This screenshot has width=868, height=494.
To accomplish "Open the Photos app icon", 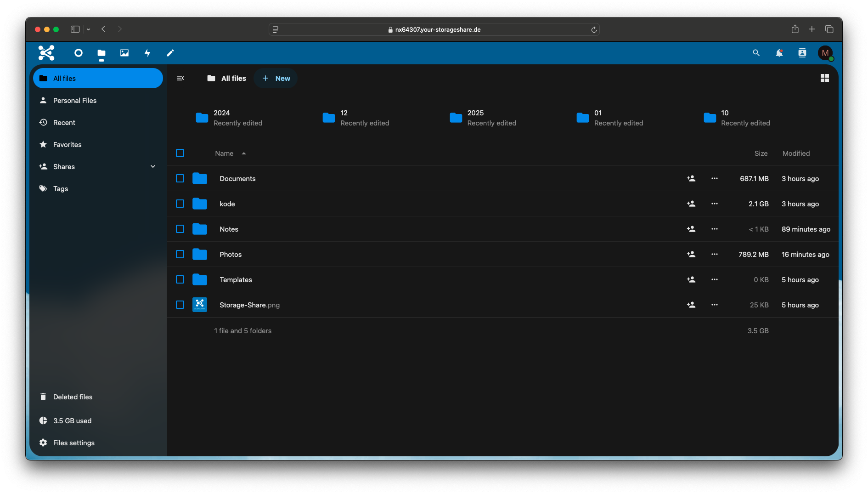I will point(124,53).
